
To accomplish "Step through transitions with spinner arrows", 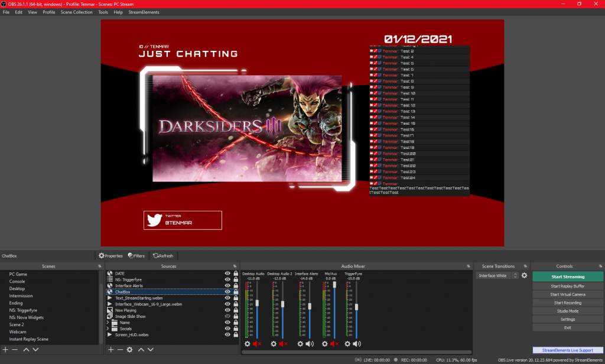I will click(515, 275).
